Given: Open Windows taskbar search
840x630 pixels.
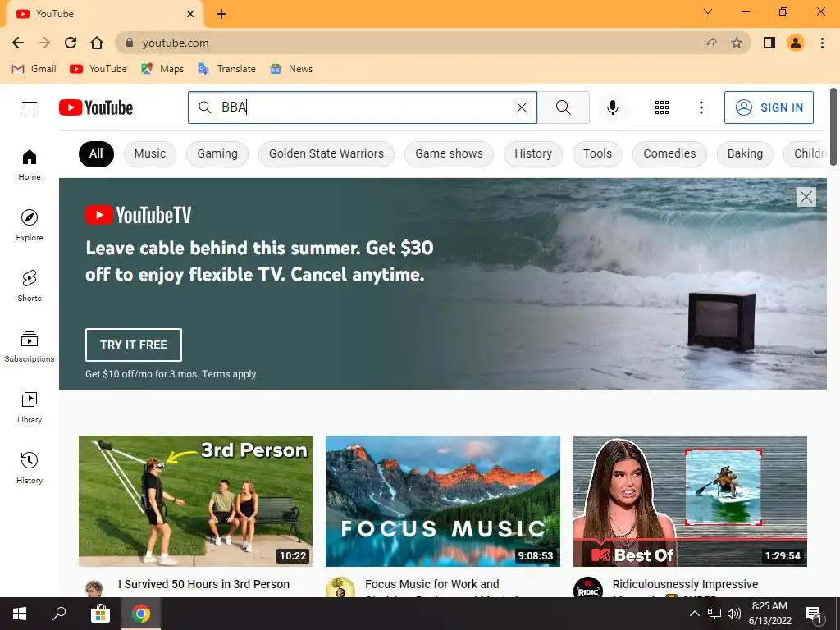Looking at the screenshot, I should [x=59, y=614].
